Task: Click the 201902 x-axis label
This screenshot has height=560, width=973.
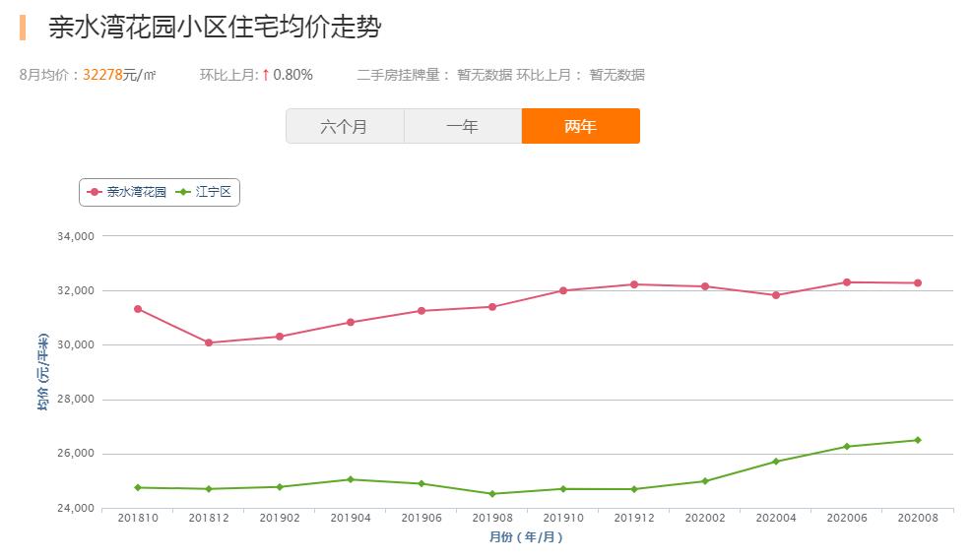Action: pos(280,519)
